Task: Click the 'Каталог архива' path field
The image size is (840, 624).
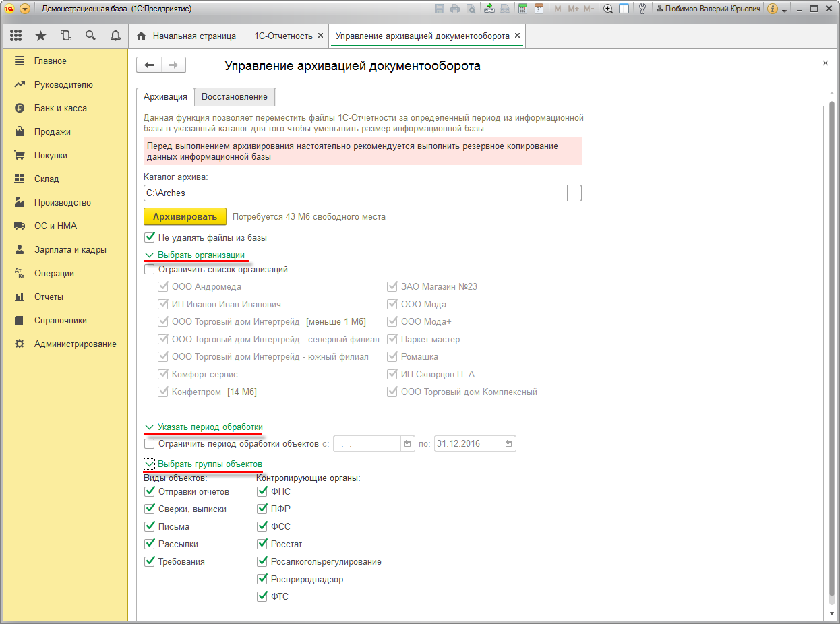Action: coord(355,193)
